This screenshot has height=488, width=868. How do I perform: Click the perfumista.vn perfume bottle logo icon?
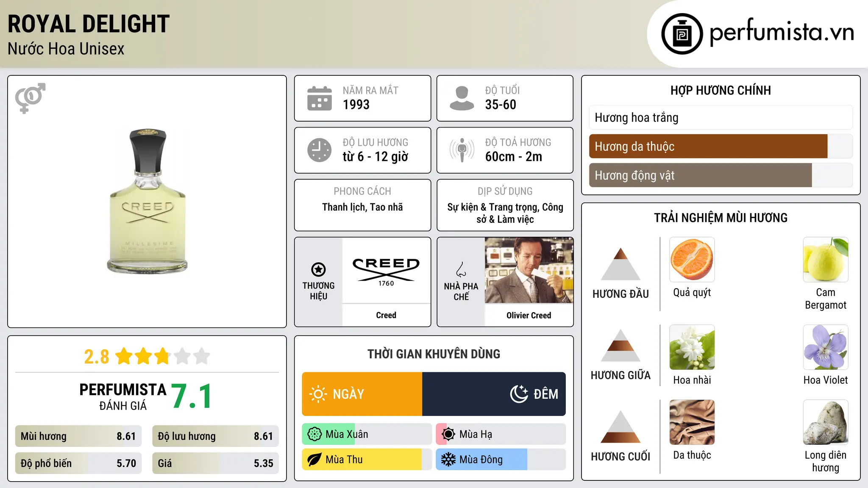tap(682, 34)
